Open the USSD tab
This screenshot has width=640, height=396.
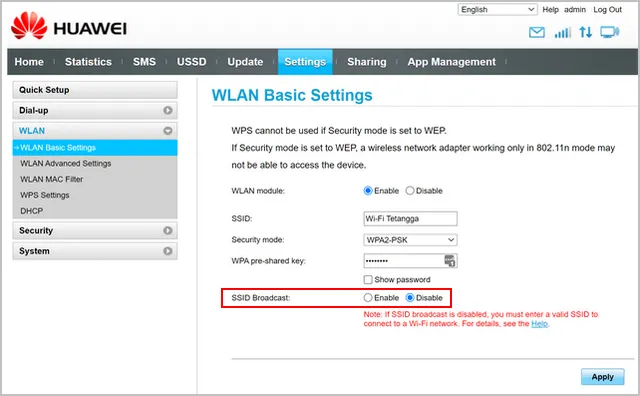tap(191, 62)
